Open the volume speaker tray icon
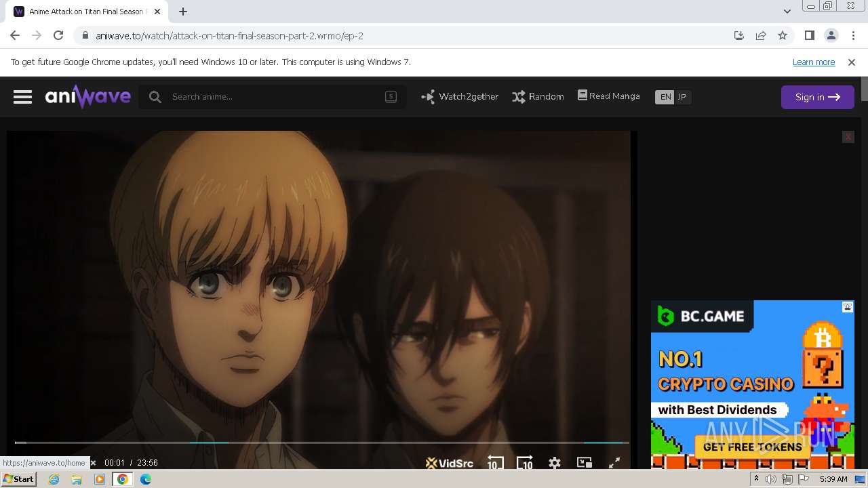This screenshot has width=868, height=488. coord(771,479)
